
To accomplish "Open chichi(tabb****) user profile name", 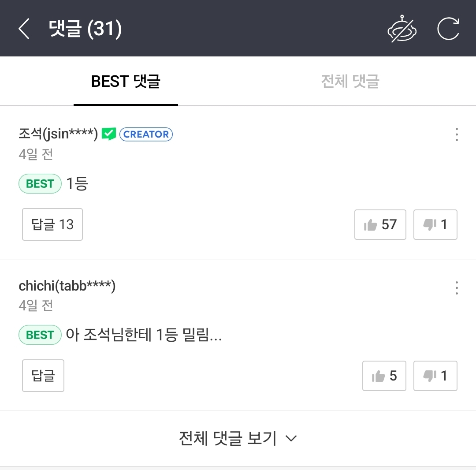I will (x=67, y=286).
